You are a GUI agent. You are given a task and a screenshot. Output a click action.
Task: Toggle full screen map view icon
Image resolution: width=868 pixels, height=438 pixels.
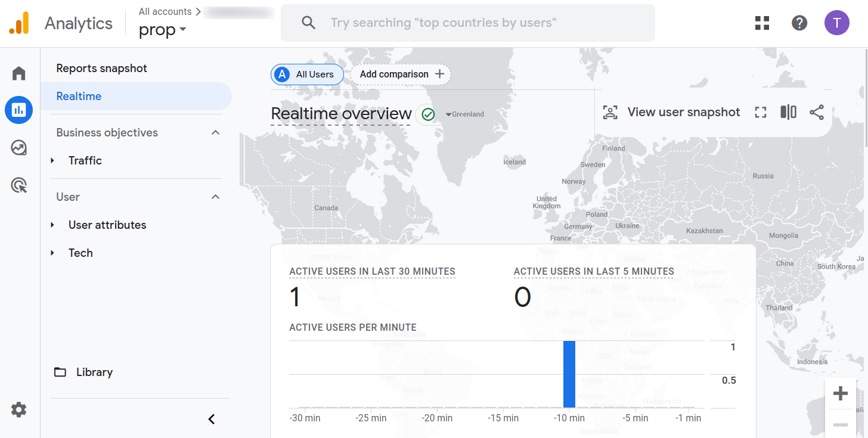click(760, 112)
